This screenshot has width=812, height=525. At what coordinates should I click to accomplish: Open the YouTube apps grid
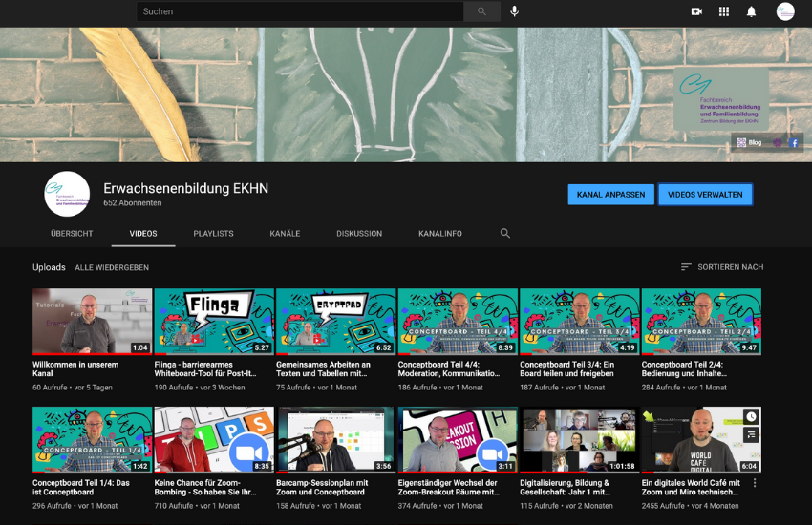(x=724, y=11)
